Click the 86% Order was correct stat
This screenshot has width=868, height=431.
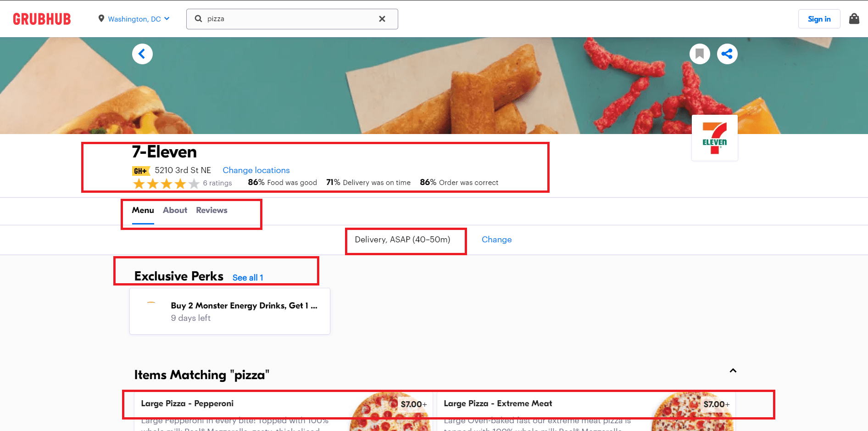click(x=459, y=183)
